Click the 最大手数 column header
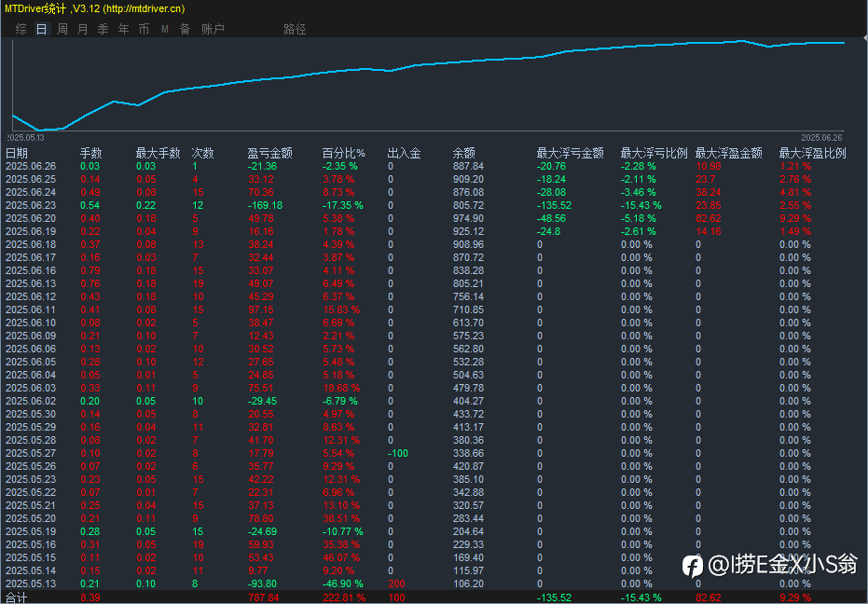The width and height of the screenshot is (868, 604). click(x=158, y=154)
